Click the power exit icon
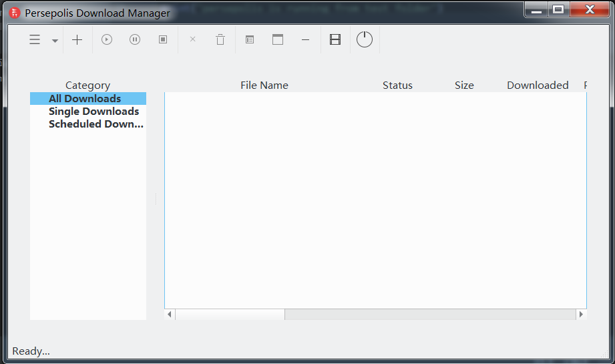615x364 pixels. pyautogui.click(x=364, y=39)
